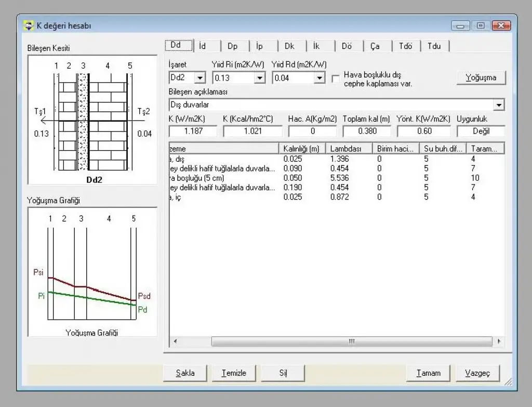
Task: Click the Yoğuşma Grafiği condensation chart
Action: [92, 272]
